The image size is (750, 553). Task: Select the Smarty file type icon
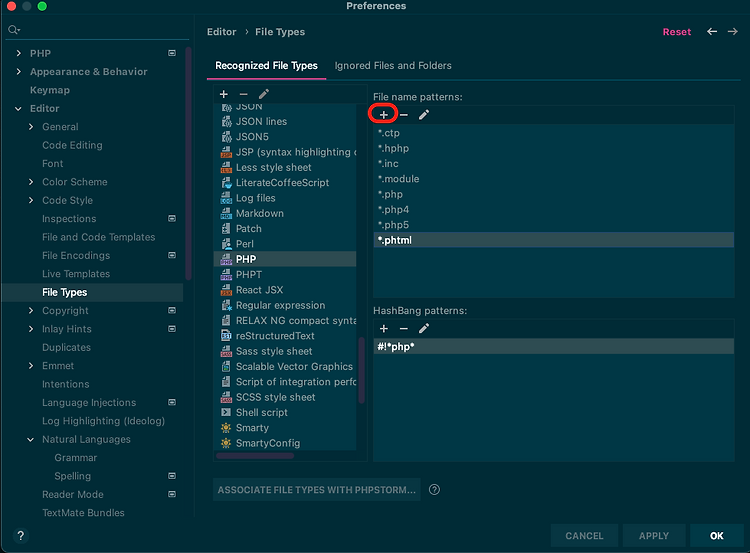coord(226,428)
